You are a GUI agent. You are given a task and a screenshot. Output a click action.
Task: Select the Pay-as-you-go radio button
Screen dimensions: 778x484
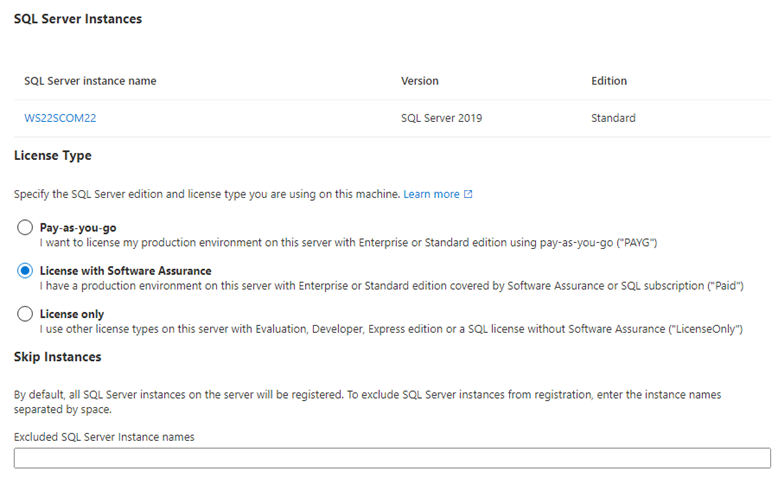[x=25, y=228]
